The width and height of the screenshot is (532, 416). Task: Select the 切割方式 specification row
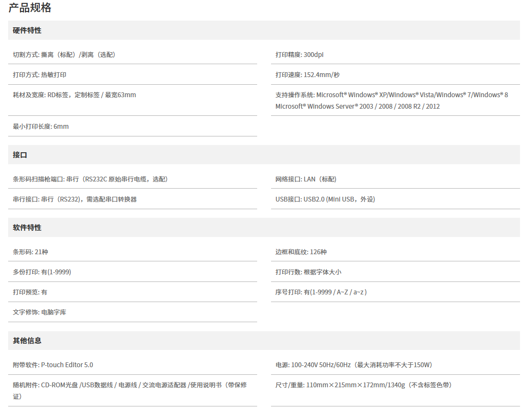[64, 55]
